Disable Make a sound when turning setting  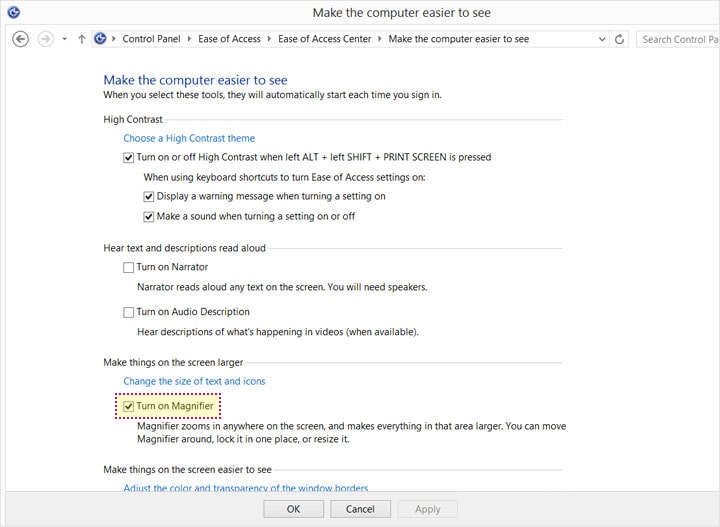click(x=148, y=217)
